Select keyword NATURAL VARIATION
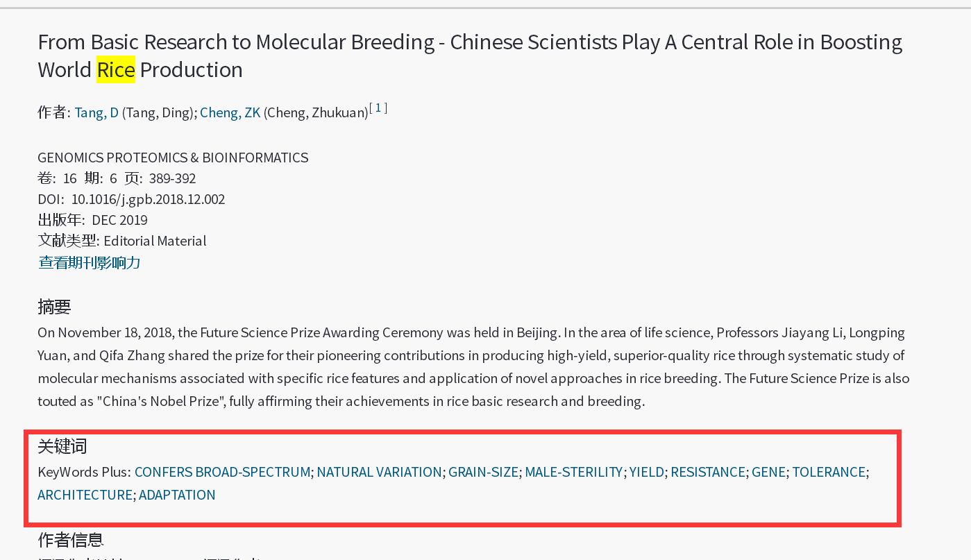 tap(379, 472)
